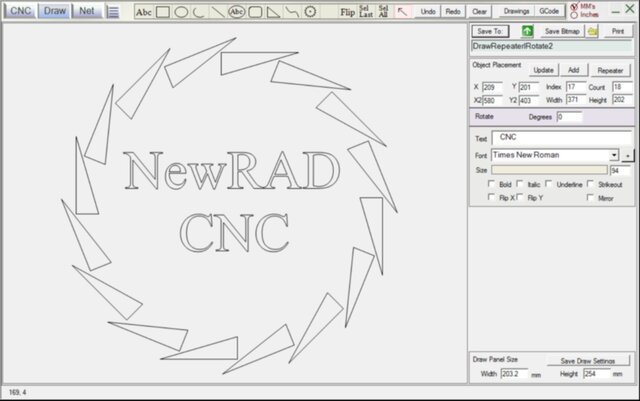This screenshot has width=640, height=401.
Task: Click the drawing name field DrawRepeaterIRotate2
Action: point(551,46)
